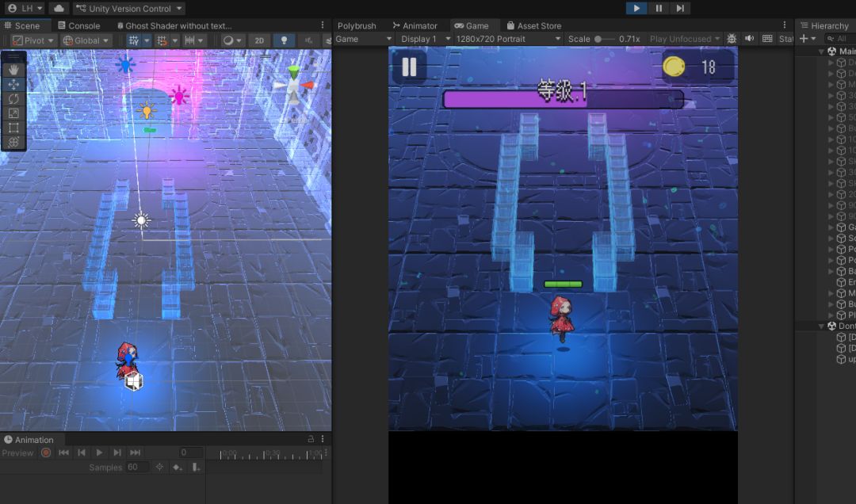Image resolution: width=856 pixels, height=504 pixels.
Task: Open the Unity Version Control dropdown
Action: point(129,9)
